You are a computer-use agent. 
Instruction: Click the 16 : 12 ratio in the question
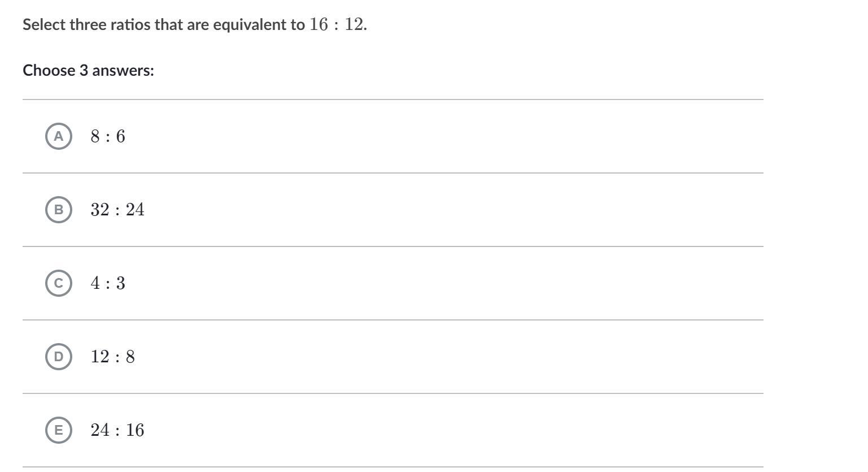pos(336,24)
